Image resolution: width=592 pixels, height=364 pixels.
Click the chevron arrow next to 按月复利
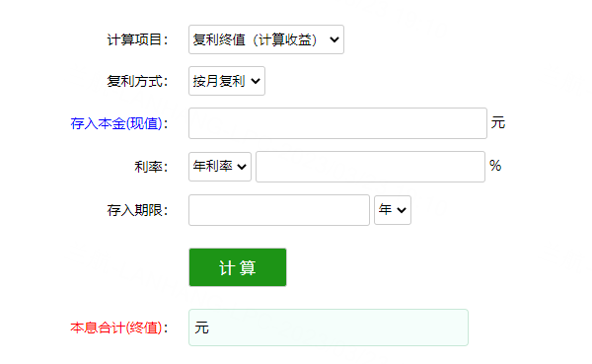256,81
